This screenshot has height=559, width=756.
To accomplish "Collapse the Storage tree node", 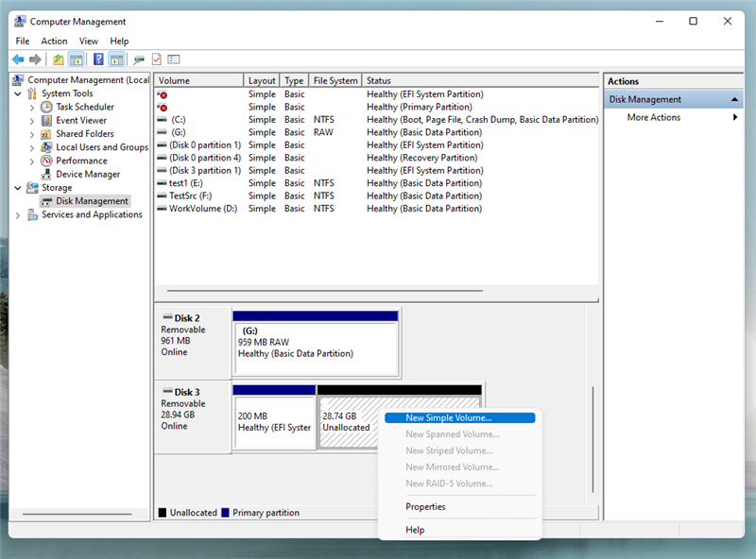I will [x=18, y=188].
